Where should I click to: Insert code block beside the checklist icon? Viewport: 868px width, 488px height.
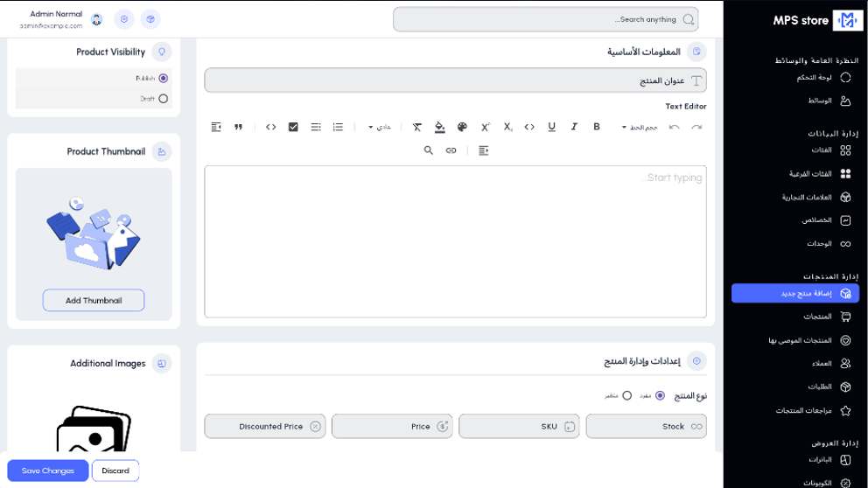270,127
